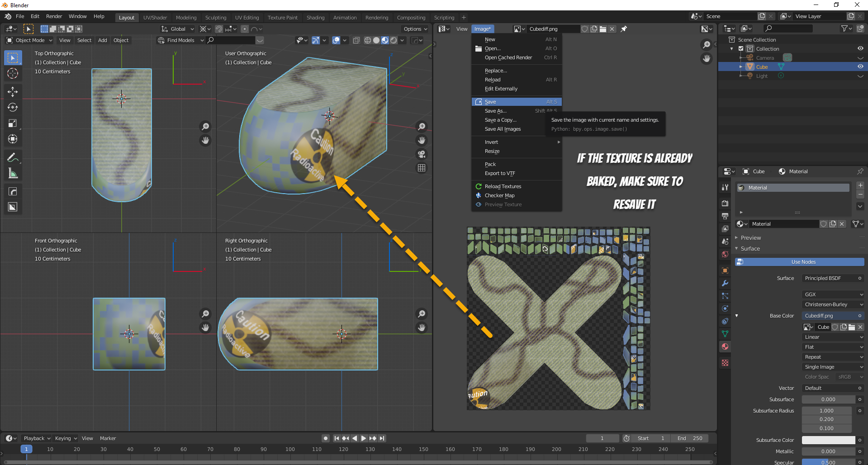The height and width of the screenshot is (465, 868).
Task: Play the animation forward
Action: [364, 438]
